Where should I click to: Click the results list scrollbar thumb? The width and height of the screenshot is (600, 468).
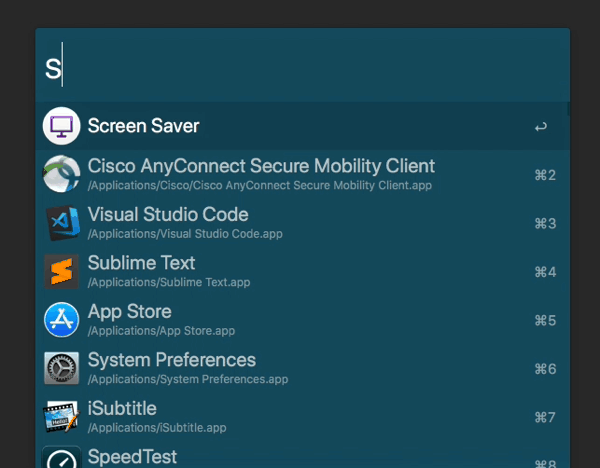pos(568,109)
